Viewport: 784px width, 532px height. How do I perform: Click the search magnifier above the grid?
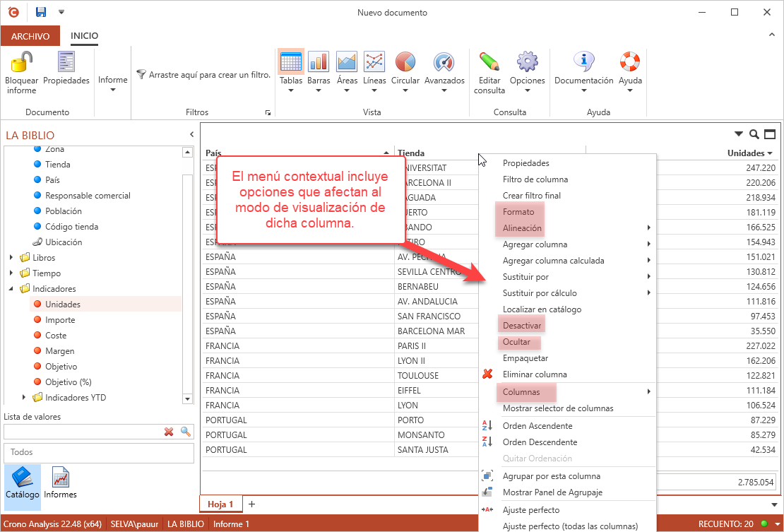[754, 134]
